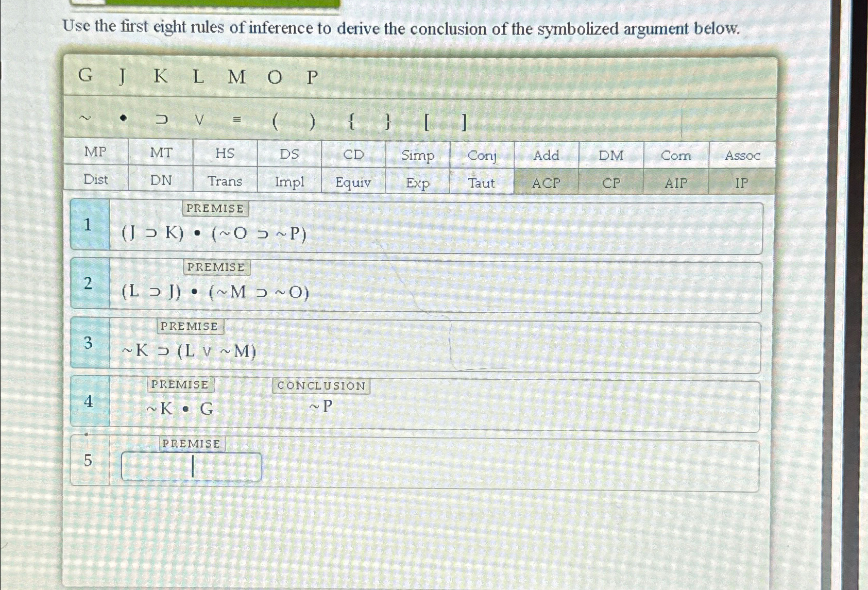Choose the DS rule

coord(290,154)
